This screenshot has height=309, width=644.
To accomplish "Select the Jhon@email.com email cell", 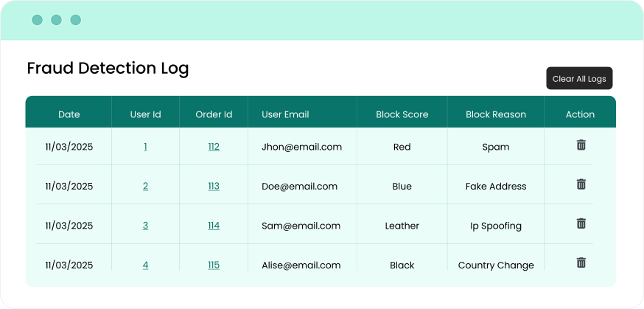I will (301, 147).
